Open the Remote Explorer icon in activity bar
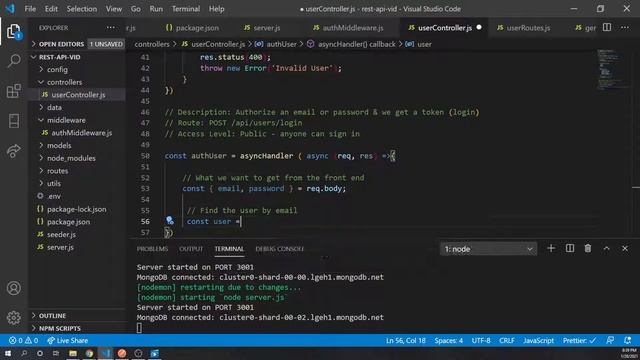The image size is (640, 360). [13, 121]
